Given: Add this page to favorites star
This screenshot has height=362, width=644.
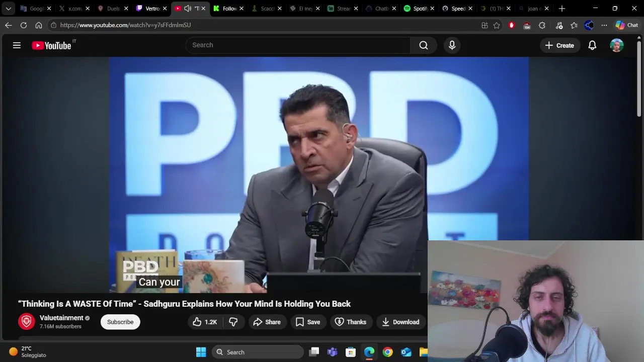Looking at the screenshot, I should [x=497, y=25].
